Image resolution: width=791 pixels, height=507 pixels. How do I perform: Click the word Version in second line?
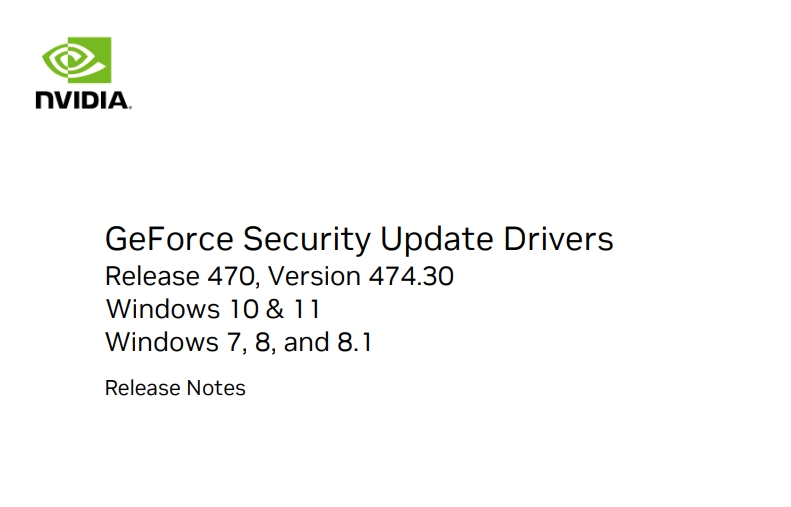314,276
